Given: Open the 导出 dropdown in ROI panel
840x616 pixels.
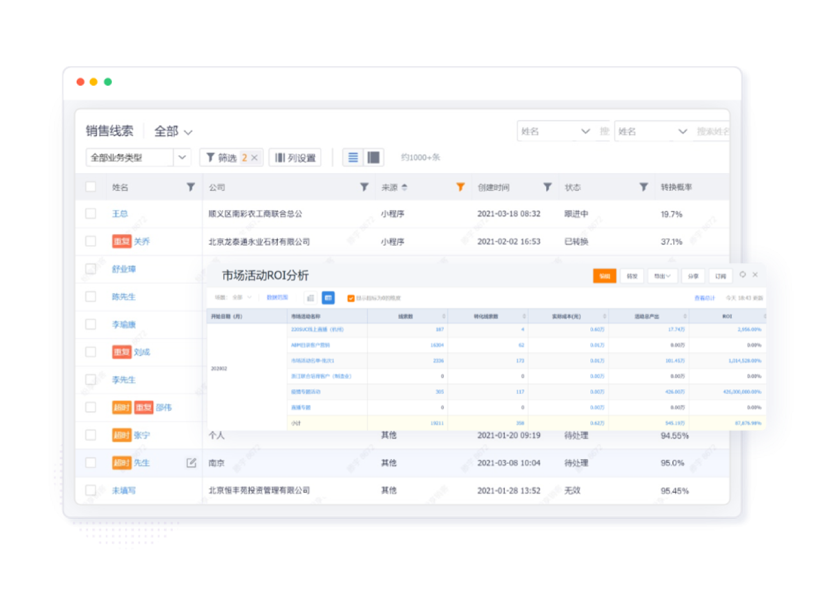Looking at the screenshot, I should click(x=662, y=276).
